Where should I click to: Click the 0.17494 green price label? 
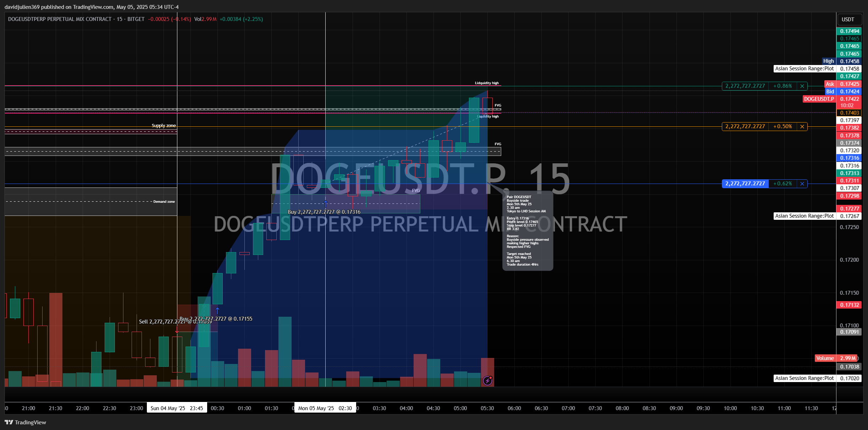pos(849,31)
